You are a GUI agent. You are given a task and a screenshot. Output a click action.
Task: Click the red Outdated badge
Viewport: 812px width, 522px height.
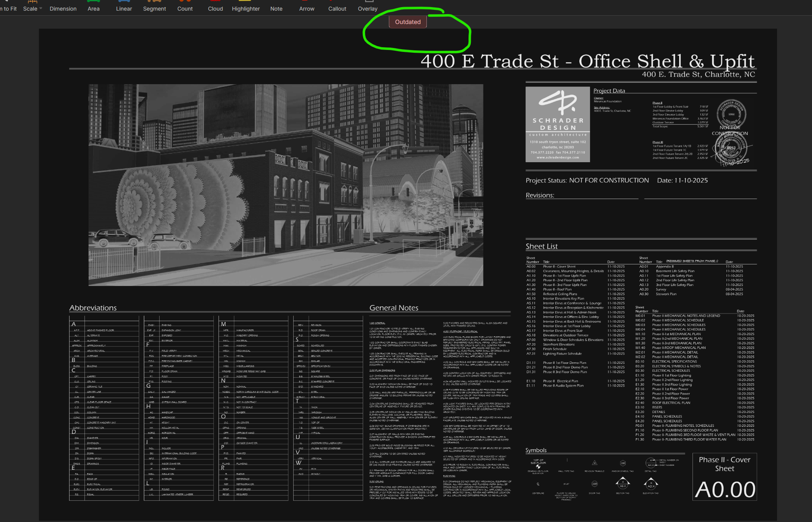click(408, 22)
